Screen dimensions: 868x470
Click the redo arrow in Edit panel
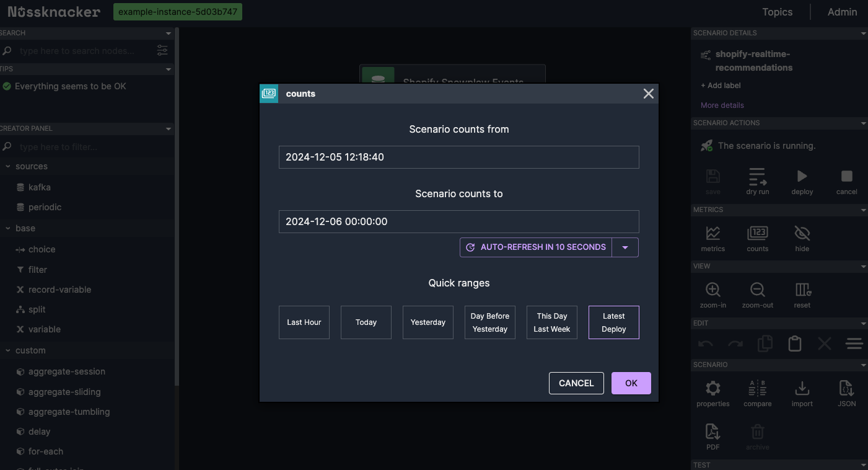tap(735, 344)
